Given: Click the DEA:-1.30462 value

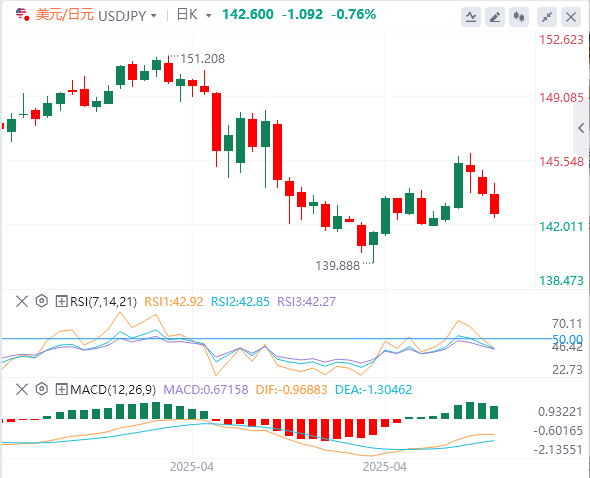Looking at the screenshot, I should pos(373,390).
